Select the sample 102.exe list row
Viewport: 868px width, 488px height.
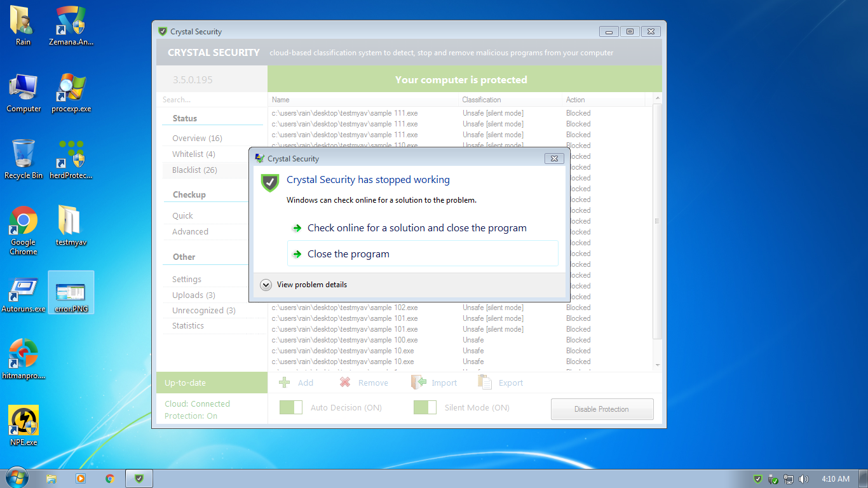point(461,308)
